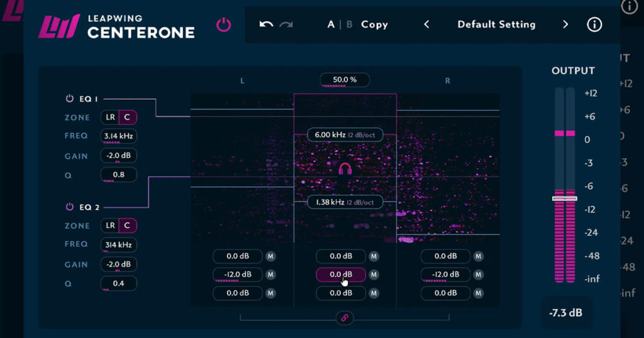Click right channel bottom band 0.0 dB
This screenshot has width=644, height=338.
coord(445,293)
